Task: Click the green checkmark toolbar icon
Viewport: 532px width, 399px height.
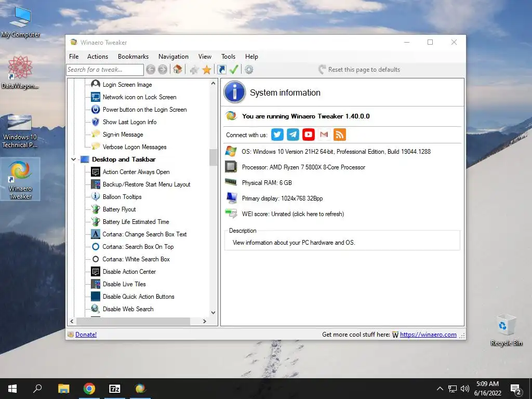Action: click(234, 70)
